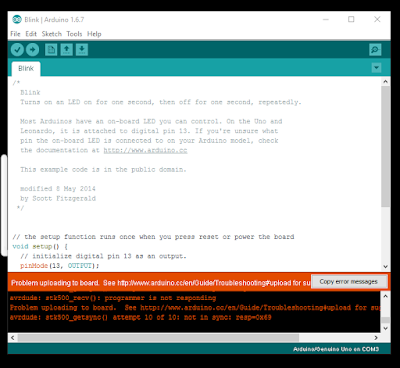This screenshot has height=368, width=400.
Task: Open the Edit menu
Action: (x=31, y=34)
